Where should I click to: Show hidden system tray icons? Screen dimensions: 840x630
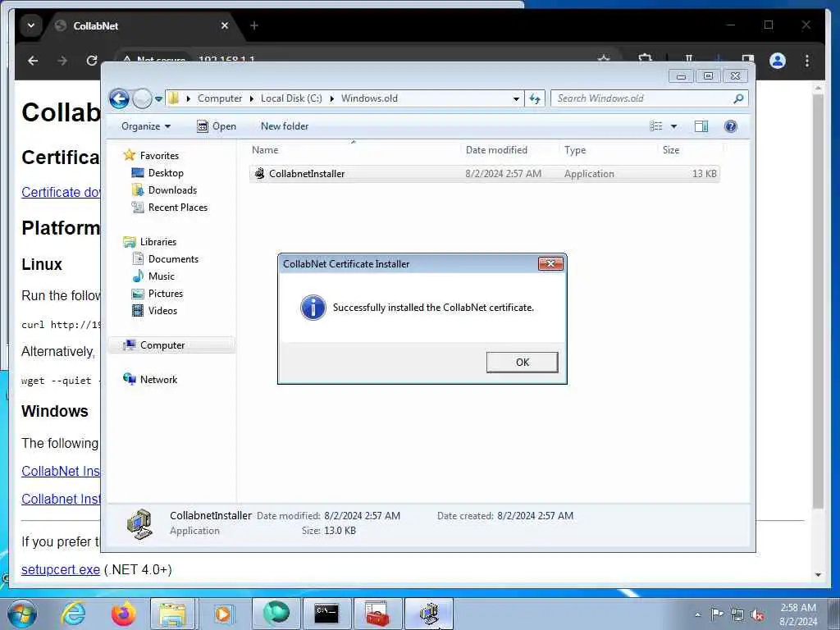pos(697,614)
